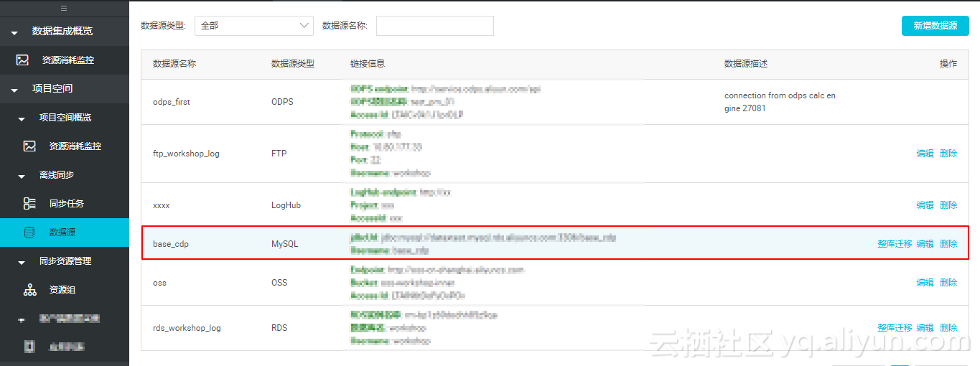The height and width of the screenshot is (366, 980).
Task: Click the xxxx data source name
Action: point(162,205)
